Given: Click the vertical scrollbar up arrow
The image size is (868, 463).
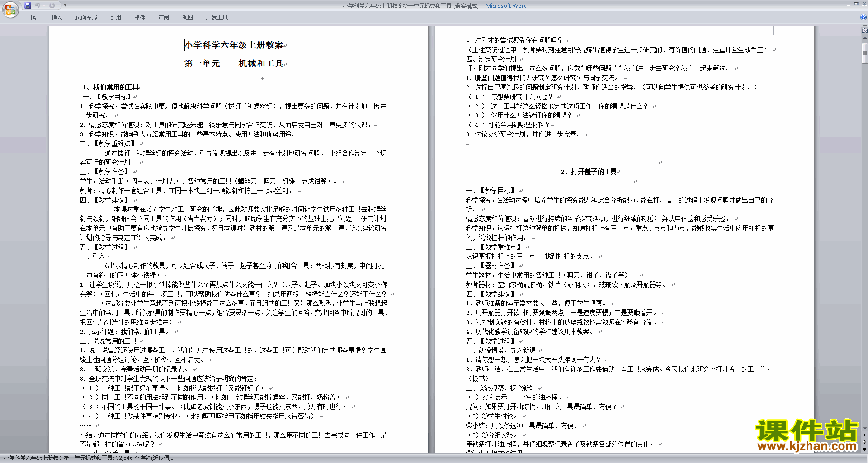Looking at the screenshot, I should [865, 38].
